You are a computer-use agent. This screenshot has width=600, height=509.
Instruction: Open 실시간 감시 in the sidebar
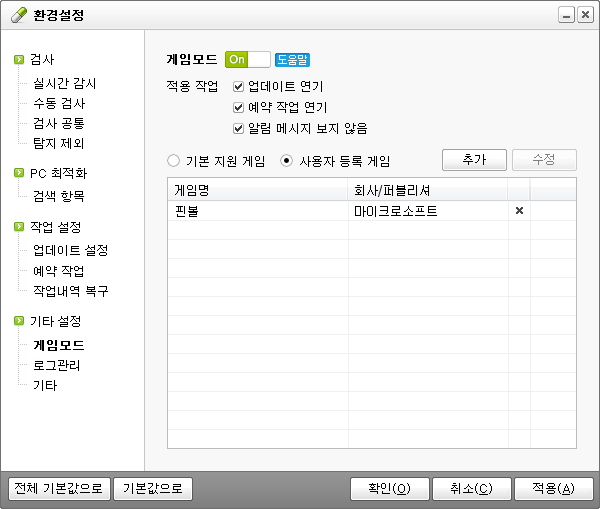coord(64,84)
